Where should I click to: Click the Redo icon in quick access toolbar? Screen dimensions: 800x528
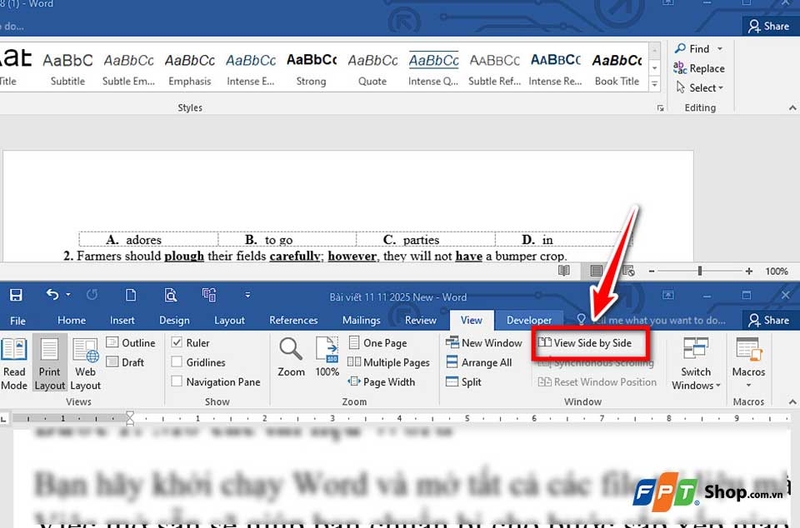[x=92, y=294]
